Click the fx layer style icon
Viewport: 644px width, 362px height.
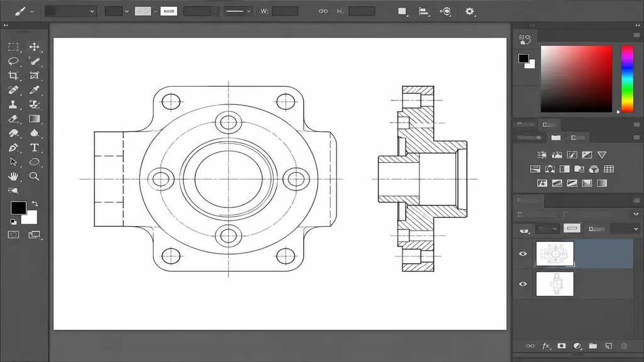click(x=546, y=346)
